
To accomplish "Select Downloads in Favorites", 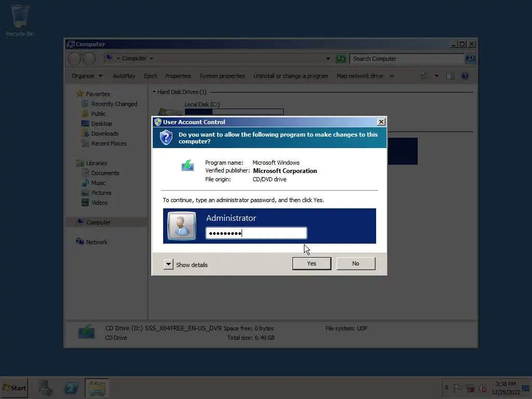I will click(x=105, y=134).
